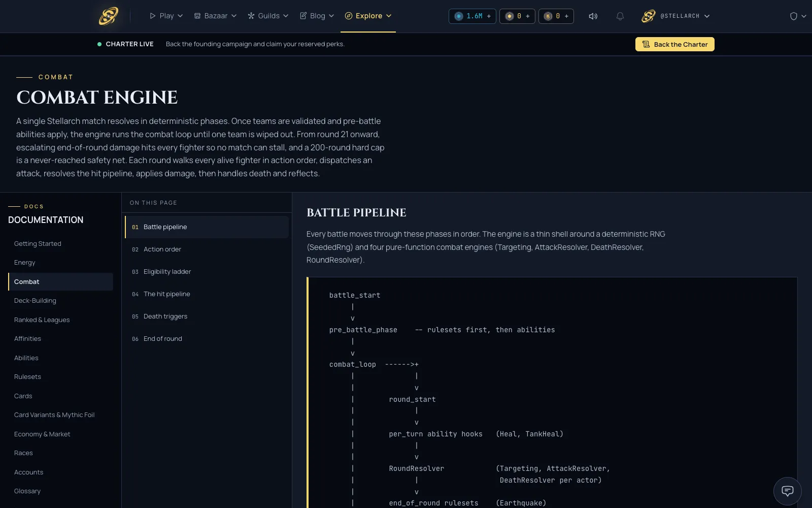Click the CHARTER LIVE status label
Screen dimensions: 812x508
[129, 44]
